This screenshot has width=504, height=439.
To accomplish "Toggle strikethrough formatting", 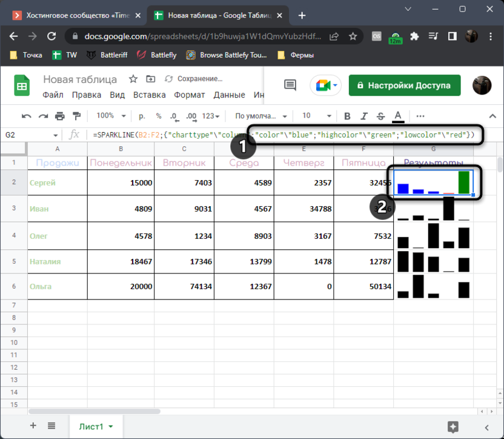I will coord(380,116).
